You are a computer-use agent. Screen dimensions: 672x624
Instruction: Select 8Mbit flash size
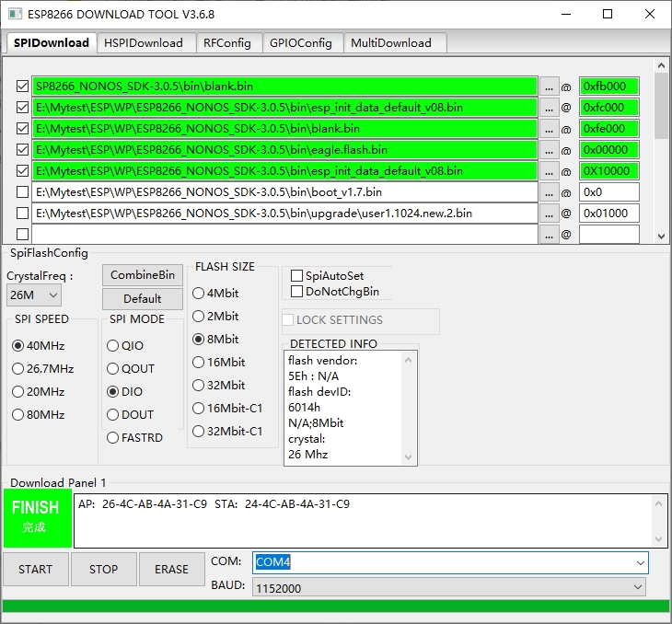pyautogui.click(x=215, y=340)
